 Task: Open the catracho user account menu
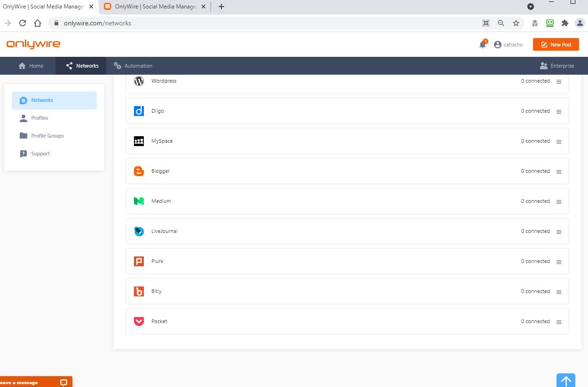pos(509,45)
